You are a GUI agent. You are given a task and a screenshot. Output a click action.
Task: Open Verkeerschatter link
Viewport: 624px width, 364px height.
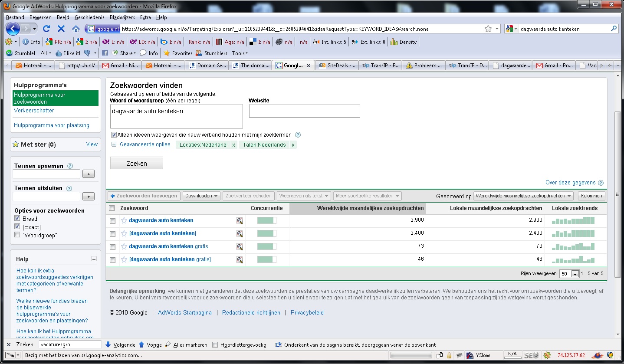(34, 111)
